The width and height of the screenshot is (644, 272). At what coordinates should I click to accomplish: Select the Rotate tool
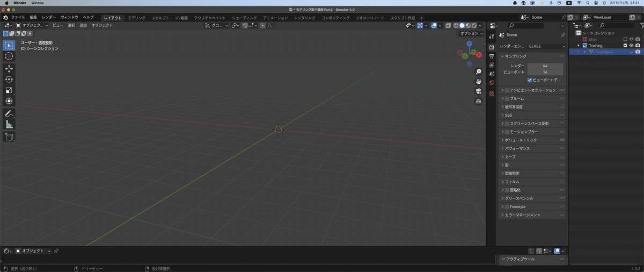[x=9, y=80]
